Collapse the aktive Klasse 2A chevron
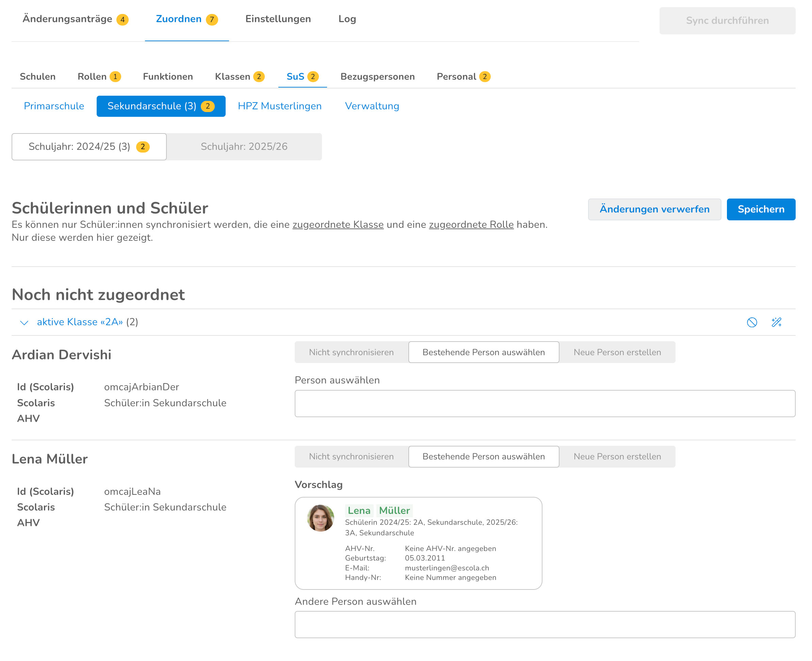 tap(24, 322)
